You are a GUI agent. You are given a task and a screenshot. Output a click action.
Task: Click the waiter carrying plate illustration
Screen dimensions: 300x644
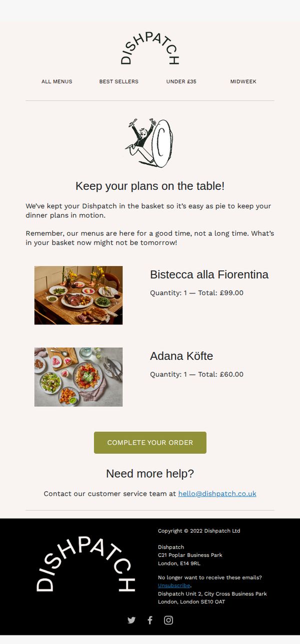click(x=149, y=142)
